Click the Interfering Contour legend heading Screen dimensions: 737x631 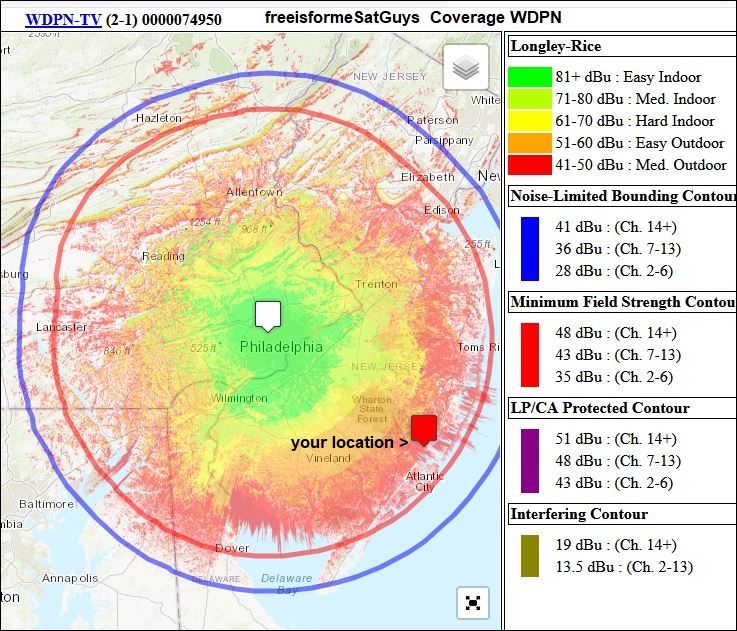579,514
